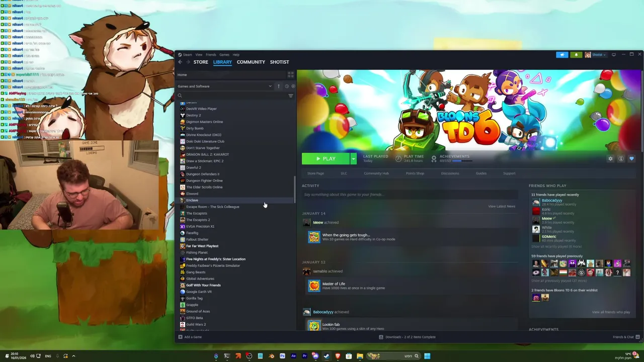Switch to the COMMUNITY tab
The image size is (644, 362).
tap(251, 62)
